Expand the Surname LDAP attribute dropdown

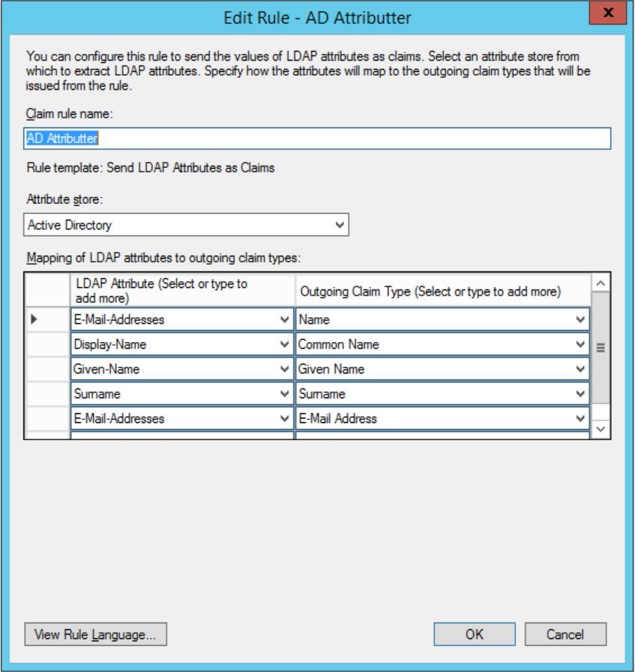[x=283, y=394]
